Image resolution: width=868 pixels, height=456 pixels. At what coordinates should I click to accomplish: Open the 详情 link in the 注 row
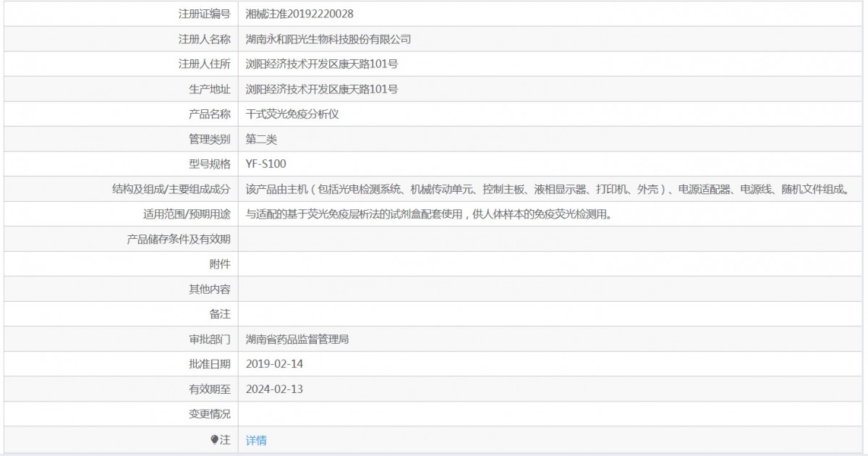pos(256,439)
